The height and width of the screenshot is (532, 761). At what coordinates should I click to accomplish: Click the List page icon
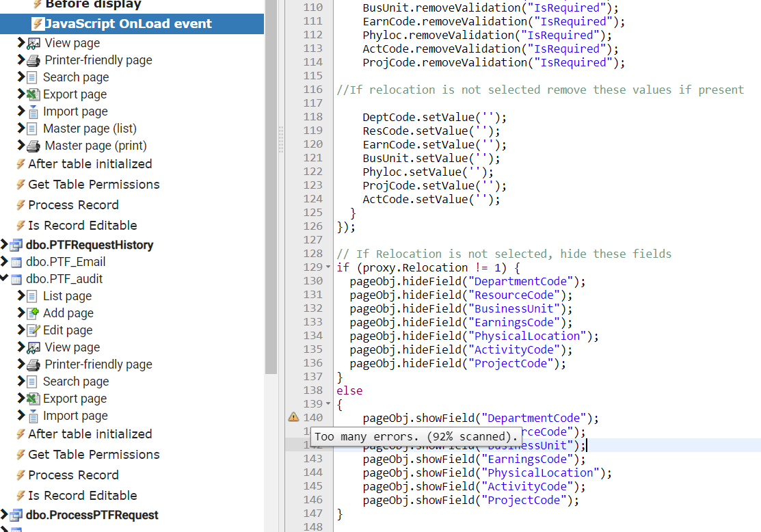[32, 296]
